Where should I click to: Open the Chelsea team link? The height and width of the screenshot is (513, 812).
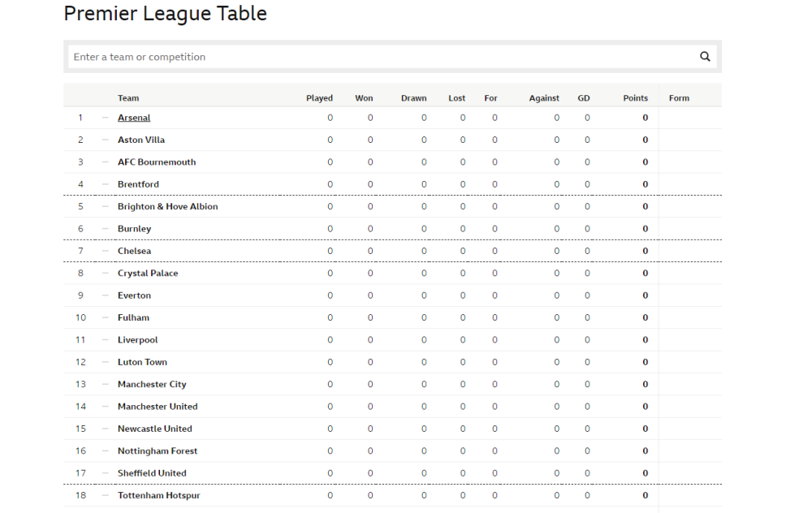[134, 251]
